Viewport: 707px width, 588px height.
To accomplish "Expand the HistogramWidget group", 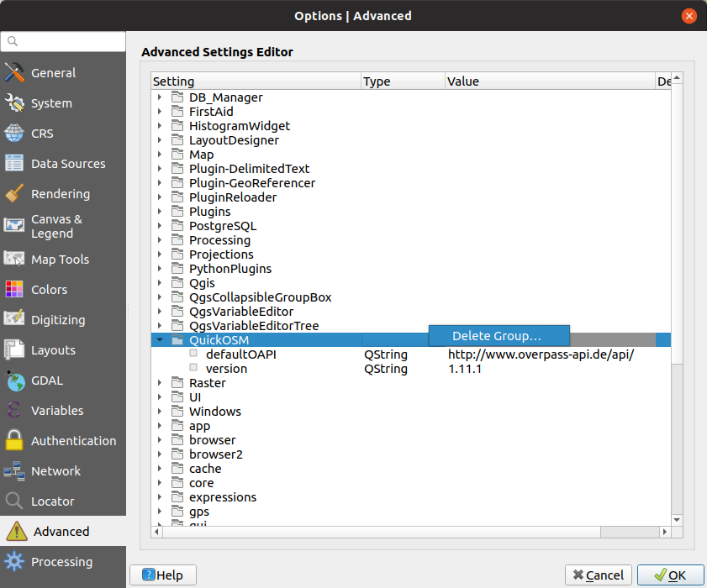I will point(159,126).
